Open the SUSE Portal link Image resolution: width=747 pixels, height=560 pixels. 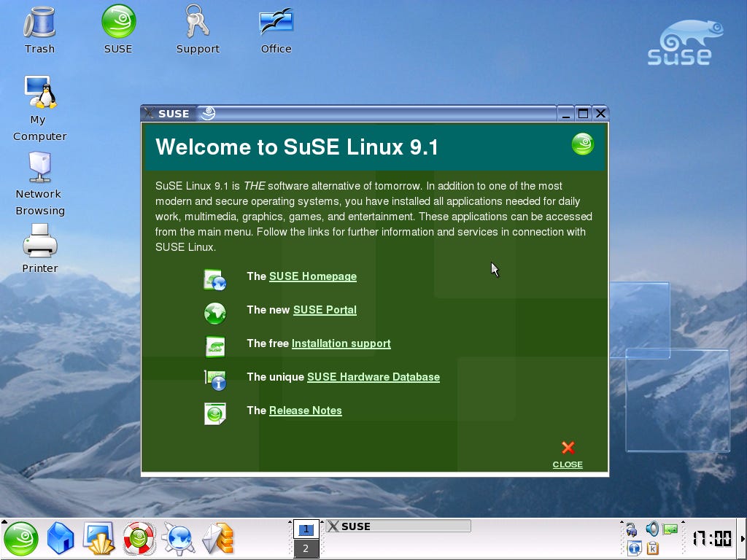(x=325, y=310)
